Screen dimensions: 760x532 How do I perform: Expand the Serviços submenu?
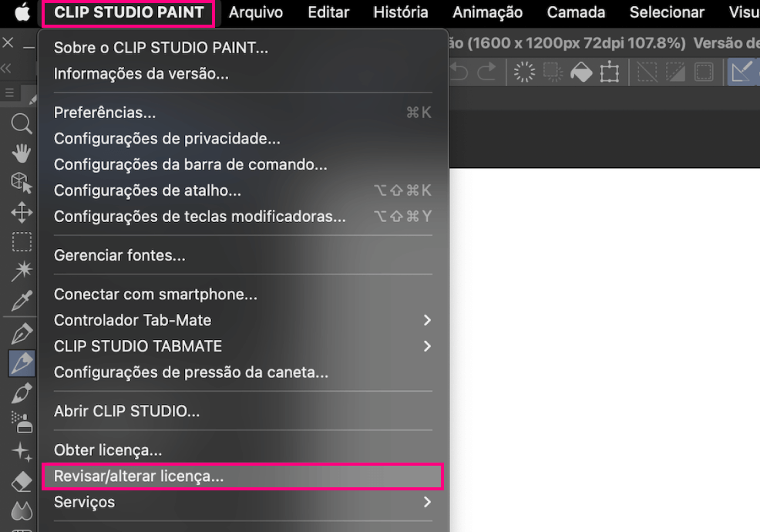tap(427, 502)
